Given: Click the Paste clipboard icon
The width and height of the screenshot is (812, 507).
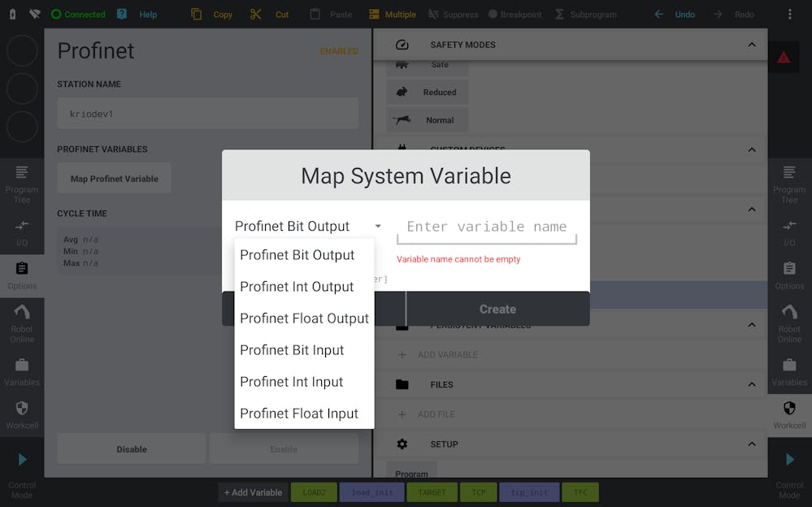Looking at the screenshot, I should tap(315, 14).
